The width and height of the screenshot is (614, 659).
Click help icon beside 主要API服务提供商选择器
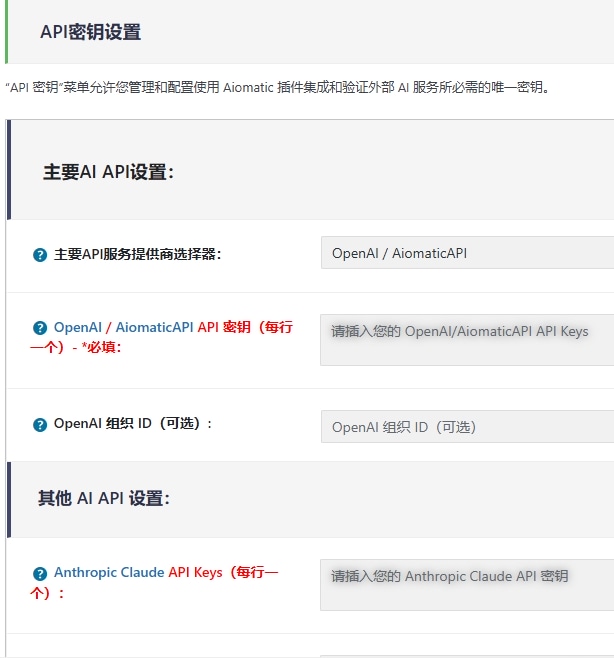(x=40, y=255)
